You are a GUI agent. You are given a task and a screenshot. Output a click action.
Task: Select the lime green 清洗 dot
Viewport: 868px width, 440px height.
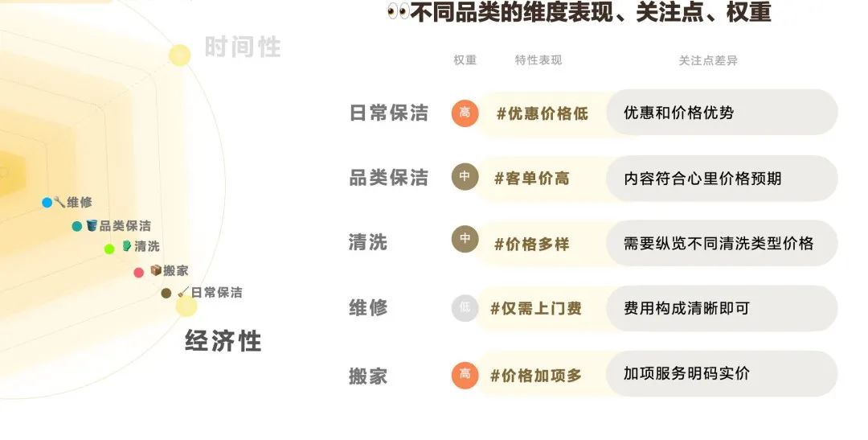109,249
